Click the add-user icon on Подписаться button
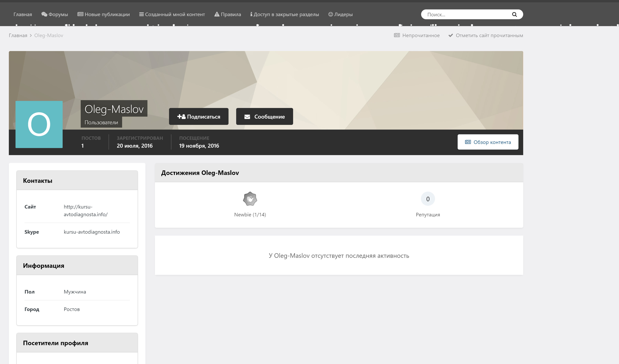Image resolution: width=619 pixels, height=364 pixels. [x=181, y=116]
